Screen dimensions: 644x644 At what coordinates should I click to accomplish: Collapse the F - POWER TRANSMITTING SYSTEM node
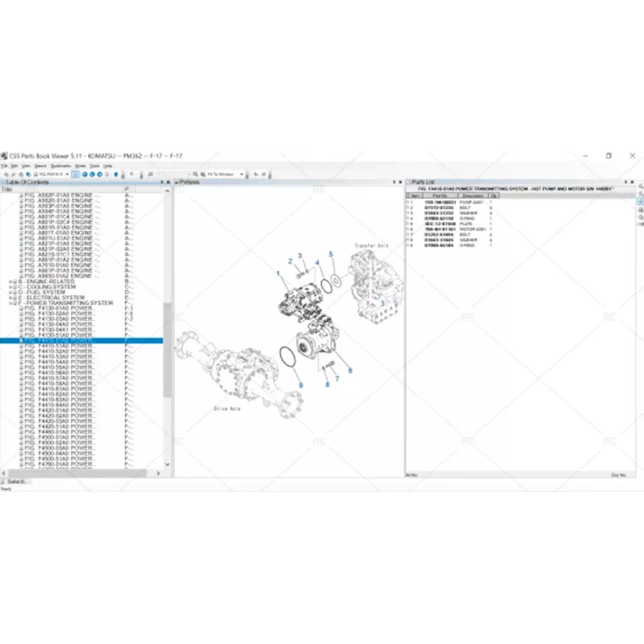point(10,303)
